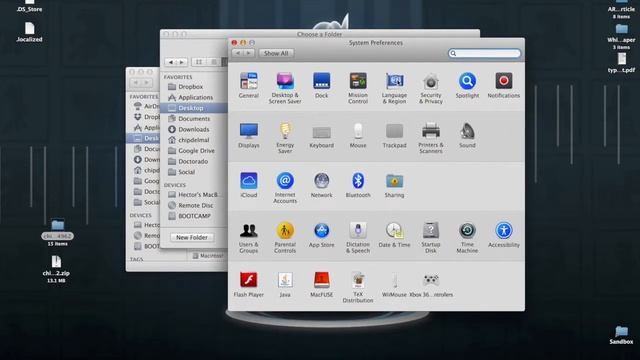Open the Java preferences pane
The width and height of the screenshot is (640, 360).
point(285,284)
